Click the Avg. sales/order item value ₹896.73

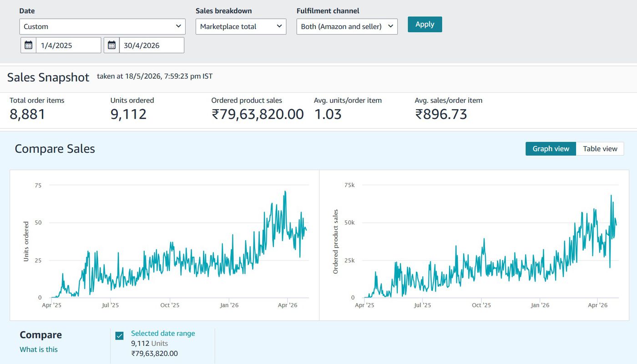click(441, 114)
